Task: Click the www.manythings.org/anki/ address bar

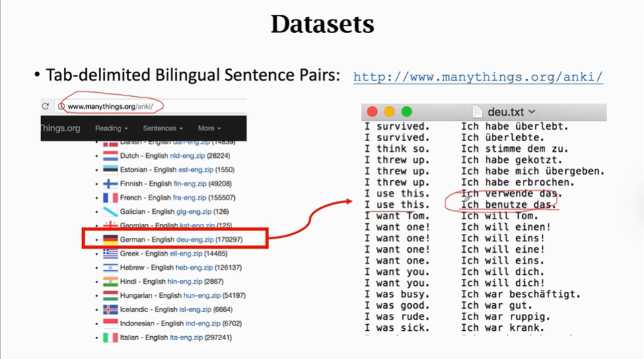Action: point(150,107)
